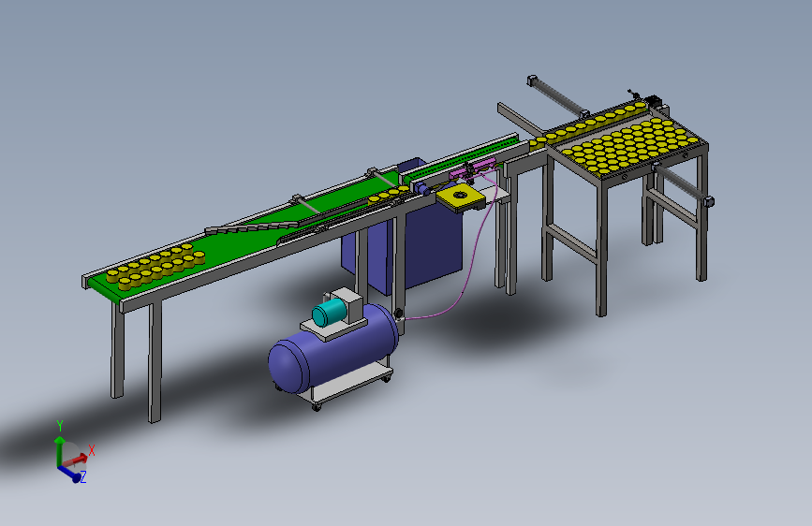Screen dimensions: 812x526
Task: Select the front-left leg of the conveyor frame
Action: pyautogui.click(x=155, y=361)
